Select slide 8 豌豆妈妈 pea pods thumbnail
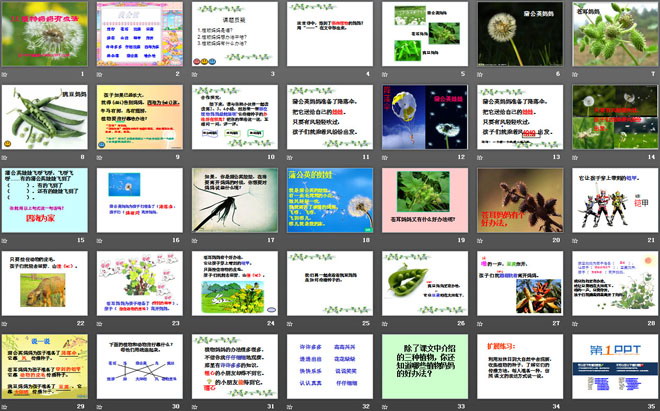The width and height of the screenshot is (660, 411). pyautogui.click(x=45, y=117)
